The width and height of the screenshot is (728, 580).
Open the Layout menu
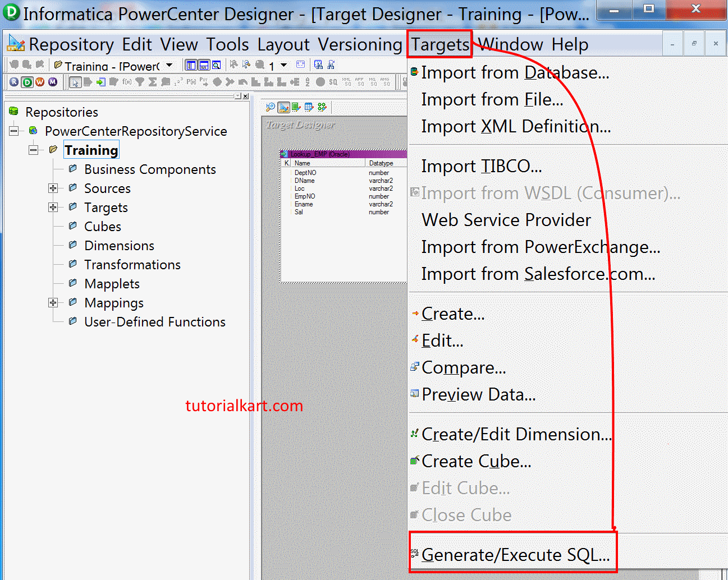click(283, 44)
